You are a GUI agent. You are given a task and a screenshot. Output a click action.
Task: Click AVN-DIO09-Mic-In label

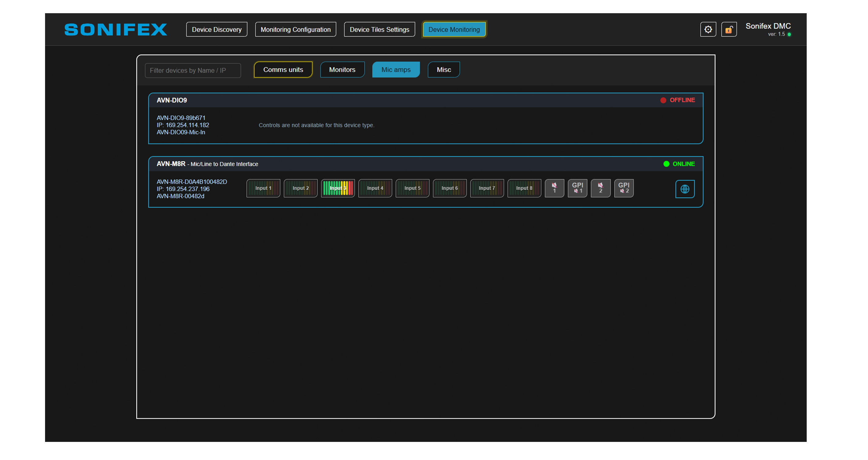[x=181, y=132]
